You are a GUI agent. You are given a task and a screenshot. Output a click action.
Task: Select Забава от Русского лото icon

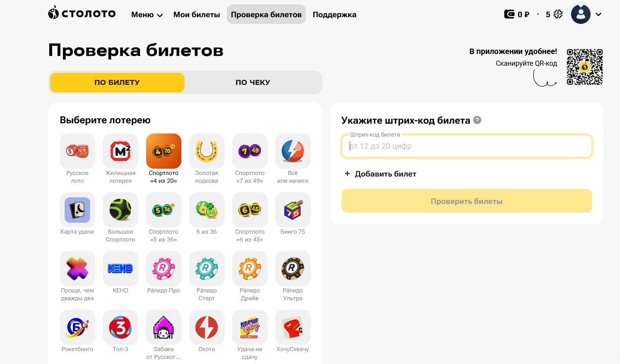163,327
